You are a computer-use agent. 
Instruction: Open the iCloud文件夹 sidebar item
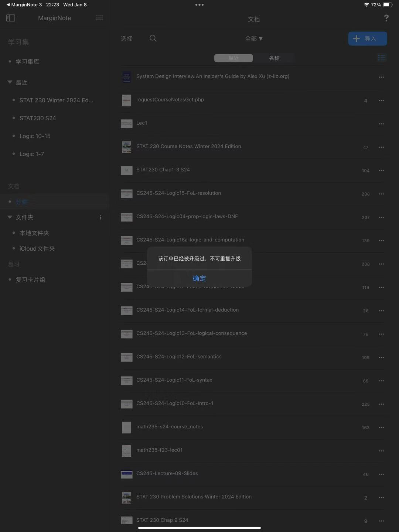[x=37, y=248]
